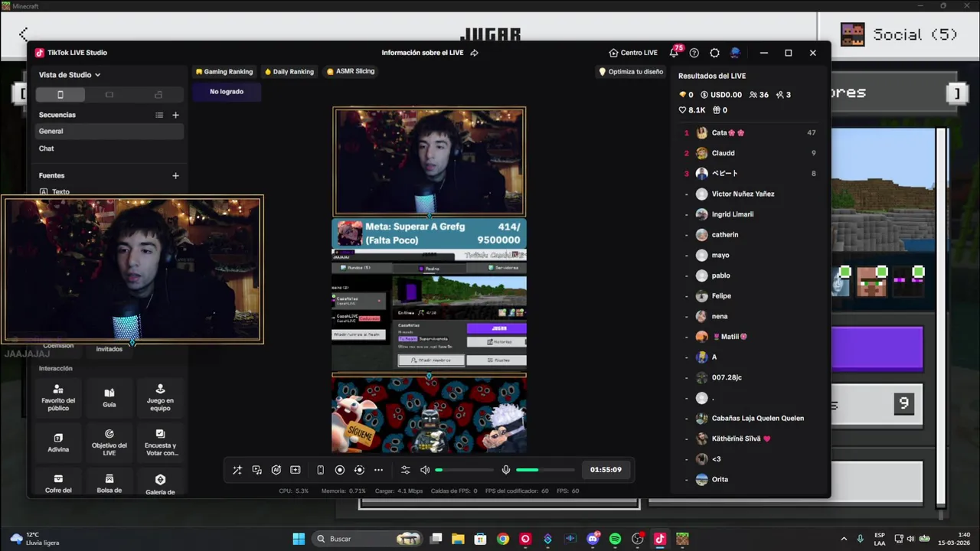Select the Meta Superar A Grefg goal widget
980x551 pixels.
click(429, 233)
